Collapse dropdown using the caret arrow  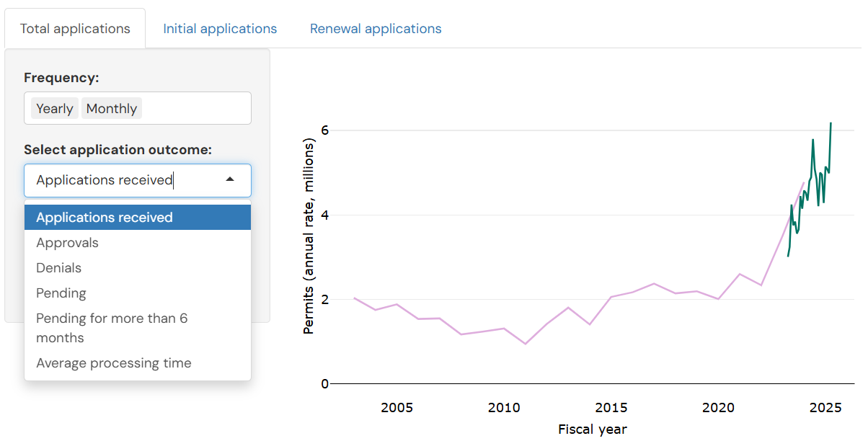point(230,179)
